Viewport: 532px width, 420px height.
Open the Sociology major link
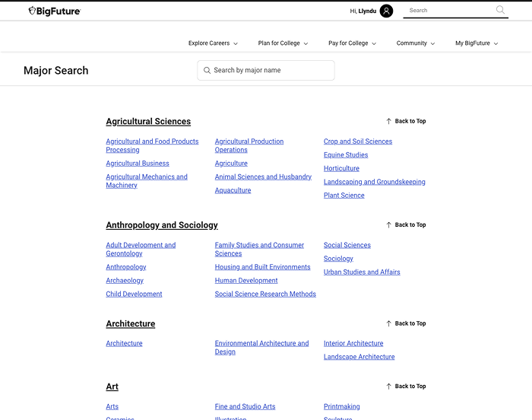[x=338, y=259]
